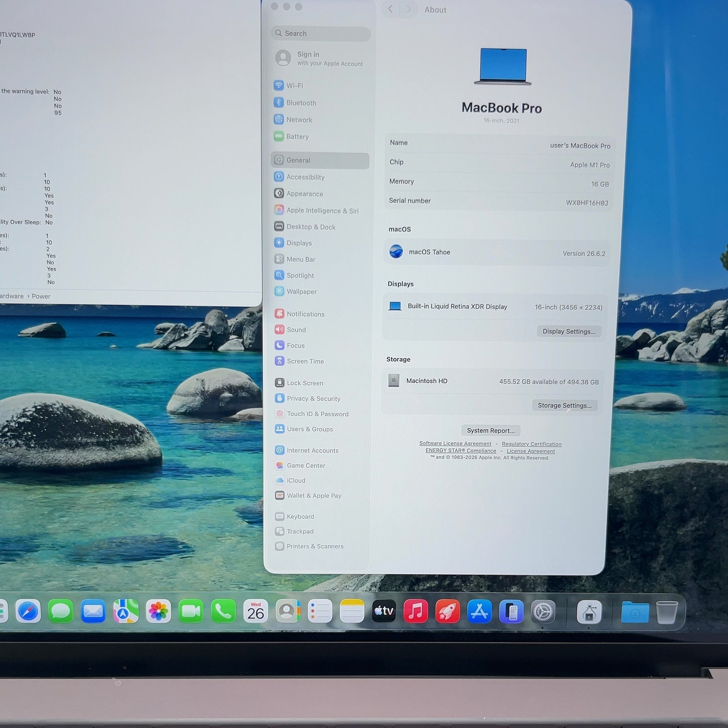This screenshot has width=728, height=728.
Task: Open the Calendar icon showing 26
Action: (256, 611)
